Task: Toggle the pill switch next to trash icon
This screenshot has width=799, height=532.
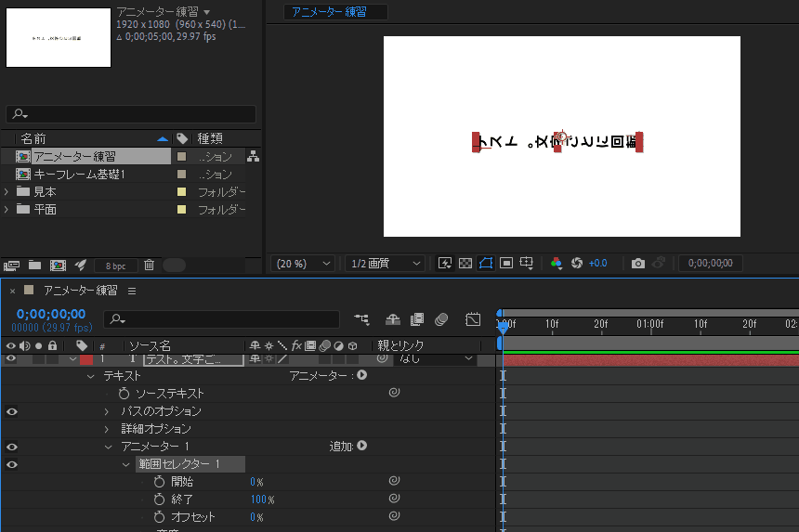Action: point(175,266)
